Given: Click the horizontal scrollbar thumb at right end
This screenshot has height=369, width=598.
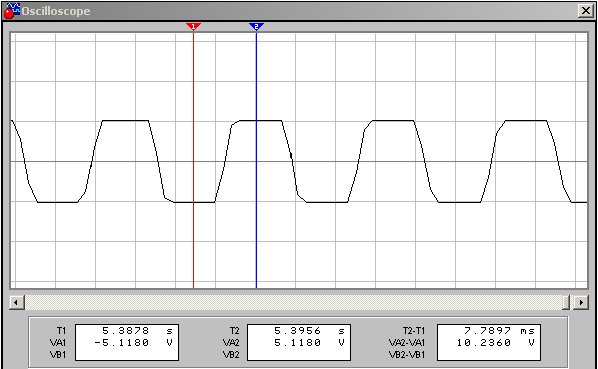Looking at the screenshot, I should pos(566,303).
